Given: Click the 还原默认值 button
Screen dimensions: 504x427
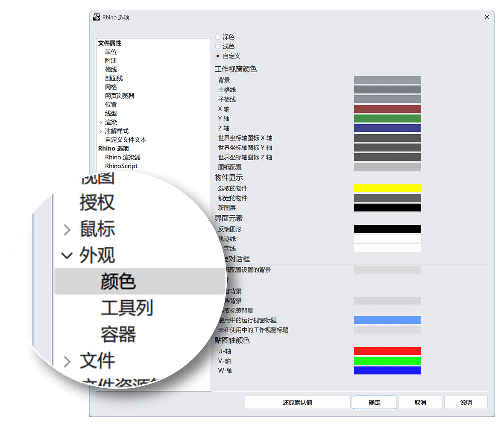Looking at the screenshot, I should click(297, 402).
